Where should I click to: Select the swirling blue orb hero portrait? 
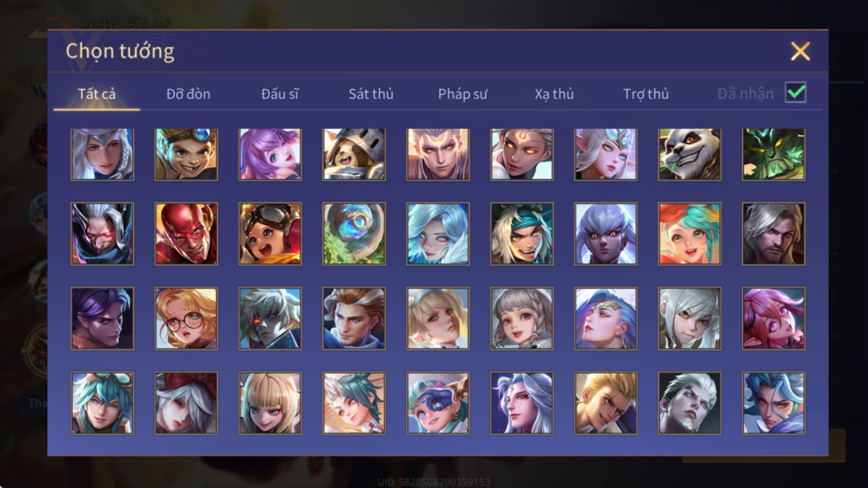(354, 234)
